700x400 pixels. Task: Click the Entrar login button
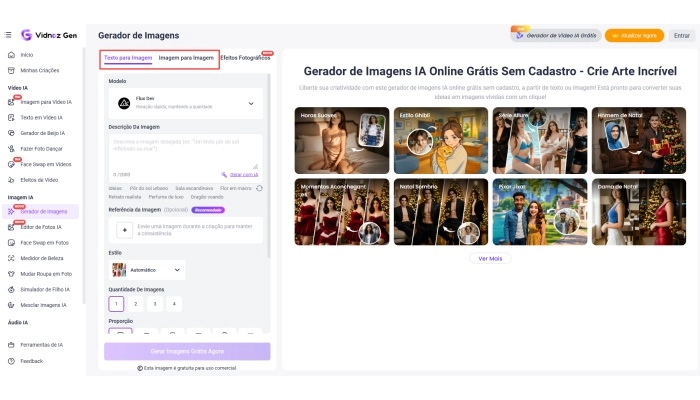click(x=682, y=35)
